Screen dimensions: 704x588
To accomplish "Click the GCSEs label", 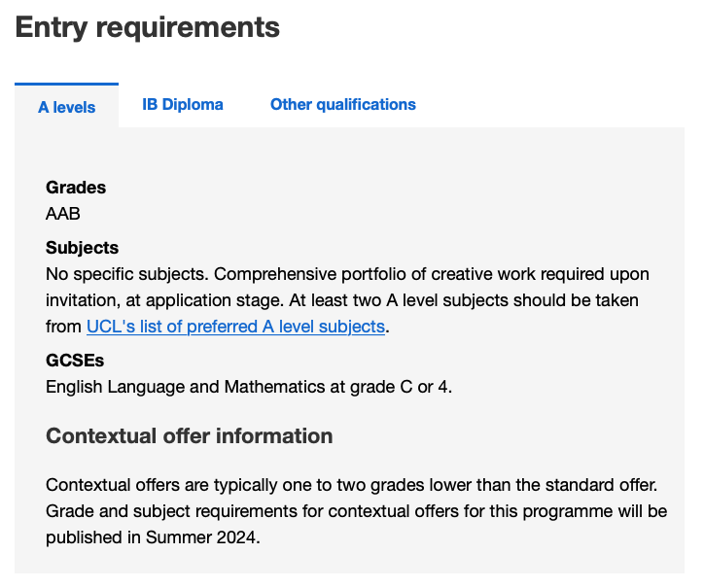I will (74, 361).
